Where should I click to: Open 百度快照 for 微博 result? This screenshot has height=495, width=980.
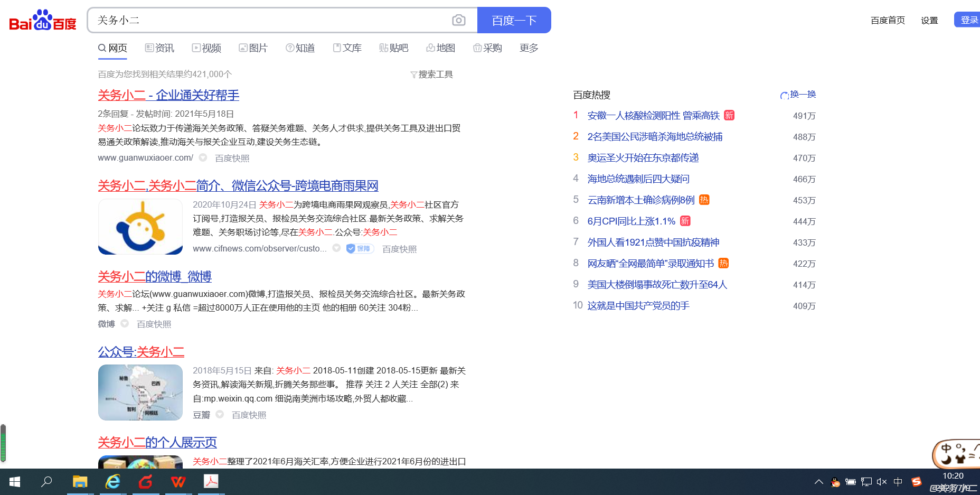coord(154,324)
